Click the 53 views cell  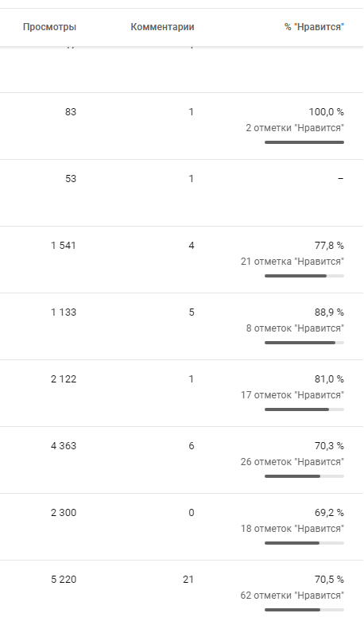pyautogui.click(x=71, y=179)
